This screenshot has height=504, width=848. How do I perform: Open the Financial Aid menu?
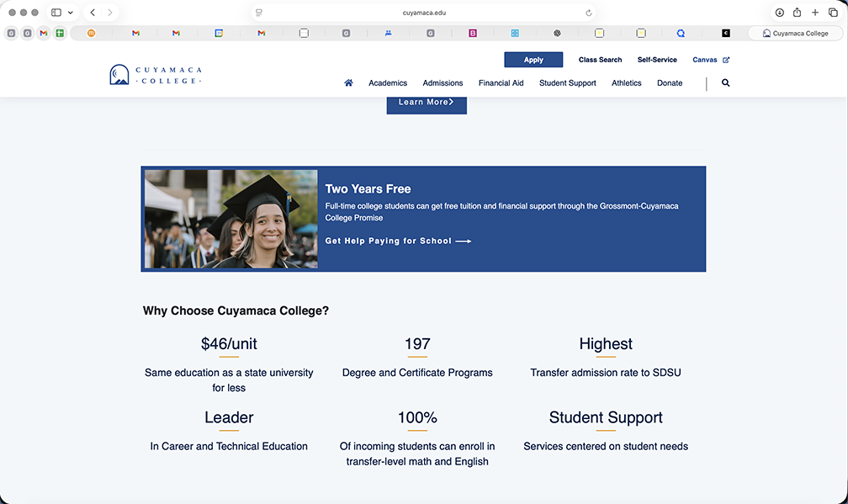click(x=501, y=82)
